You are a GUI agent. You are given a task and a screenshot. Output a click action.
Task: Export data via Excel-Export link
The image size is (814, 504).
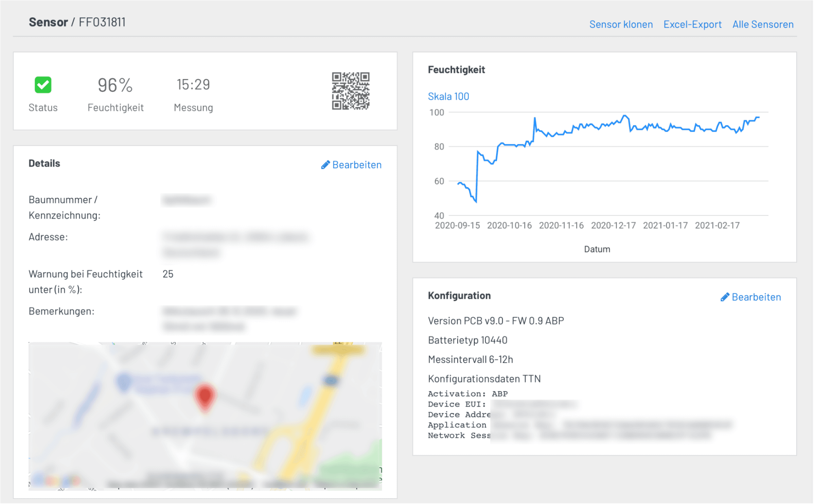coord(692,24)
